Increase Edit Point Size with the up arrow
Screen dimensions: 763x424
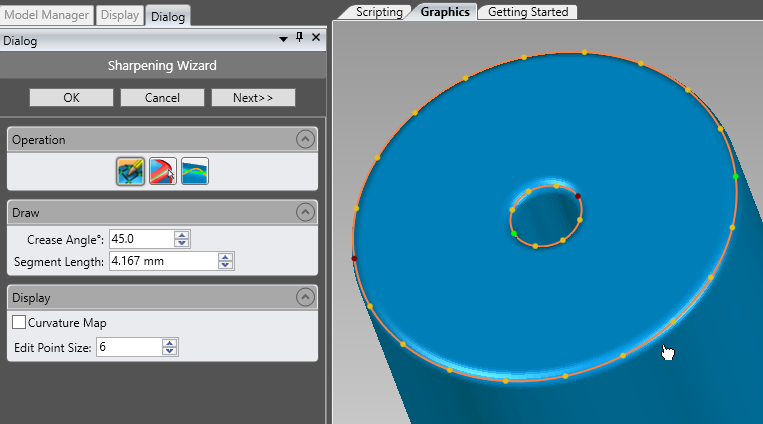point(170,343)
